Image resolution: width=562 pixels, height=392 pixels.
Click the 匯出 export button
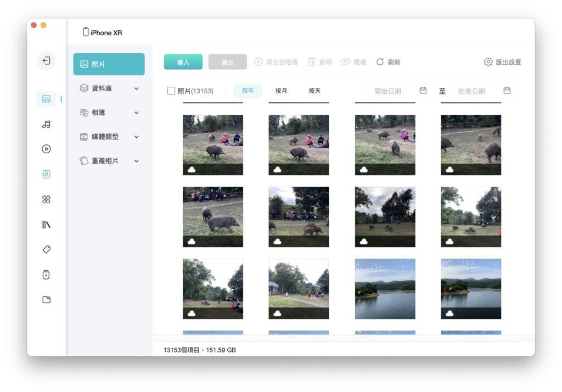(228, 62)
